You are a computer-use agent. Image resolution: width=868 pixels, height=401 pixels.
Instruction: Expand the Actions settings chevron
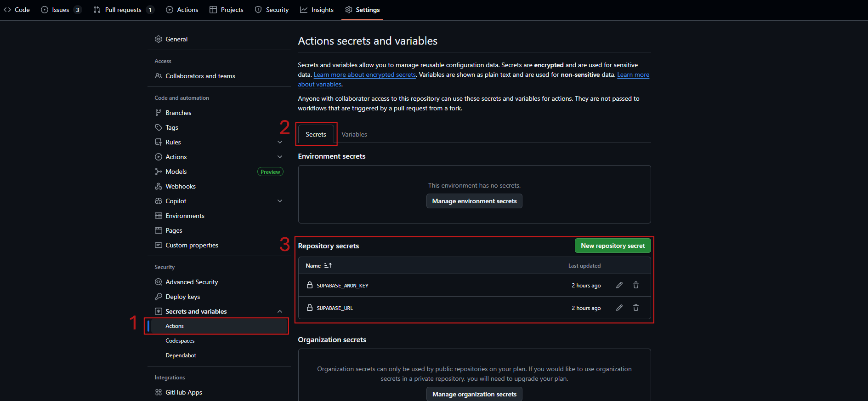pos(280,157)
